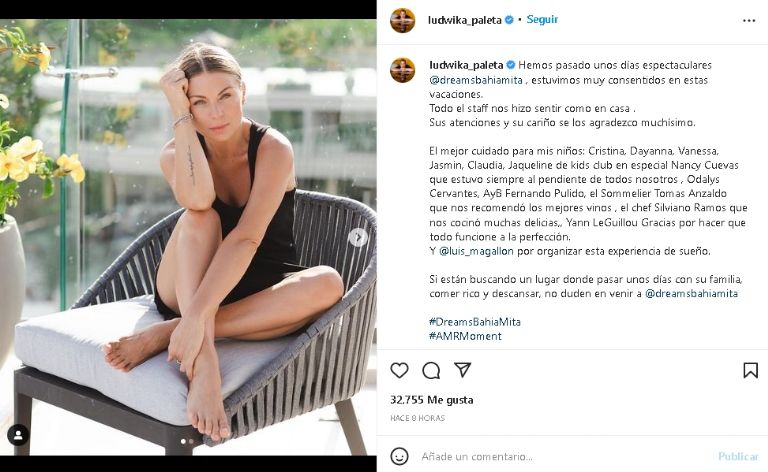Open ludwika_paleta username in header
768x472 pixels.
(464, 20)
